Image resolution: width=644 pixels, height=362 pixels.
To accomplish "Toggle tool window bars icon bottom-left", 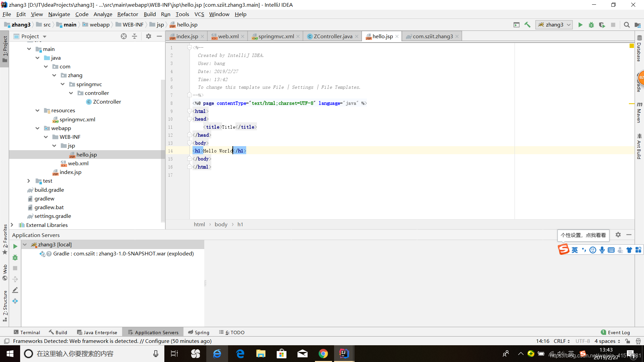I will click(x=6, y=341).
